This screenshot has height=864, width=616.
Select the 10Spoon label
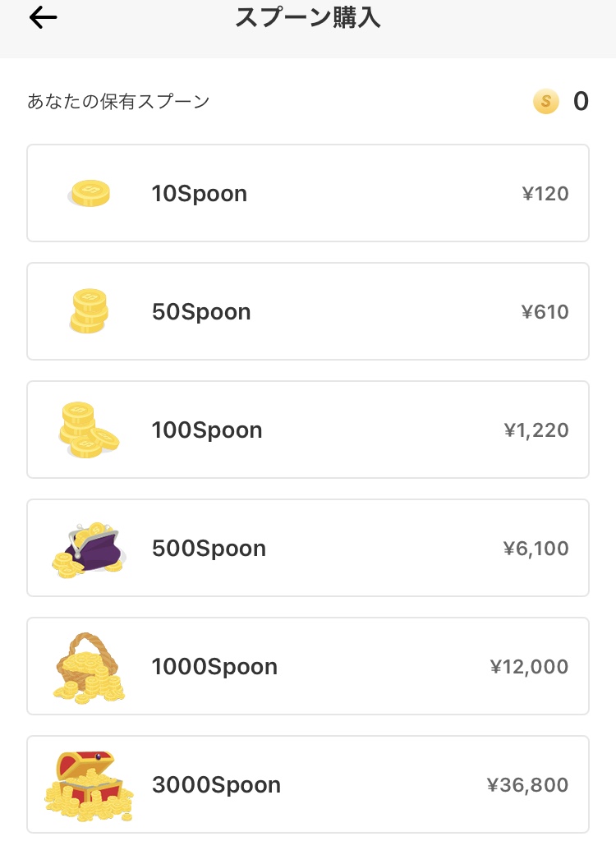point(200,193)
